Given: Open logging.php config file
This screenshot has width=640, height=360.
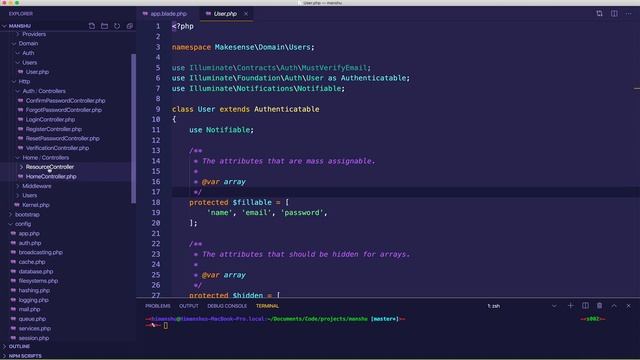Looking at the screenshot, I should pyautogui.click(x=33, y=300).
